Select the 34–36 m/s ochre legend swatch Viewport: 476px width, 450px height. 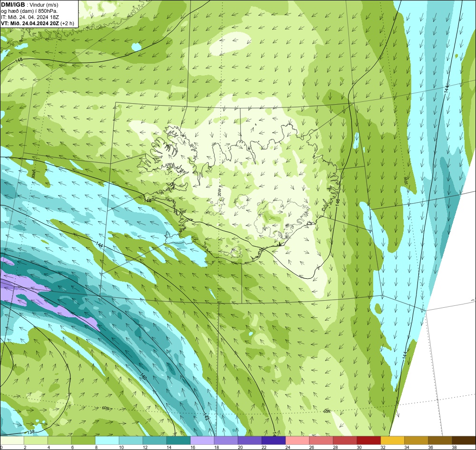(x=416, y=440)
